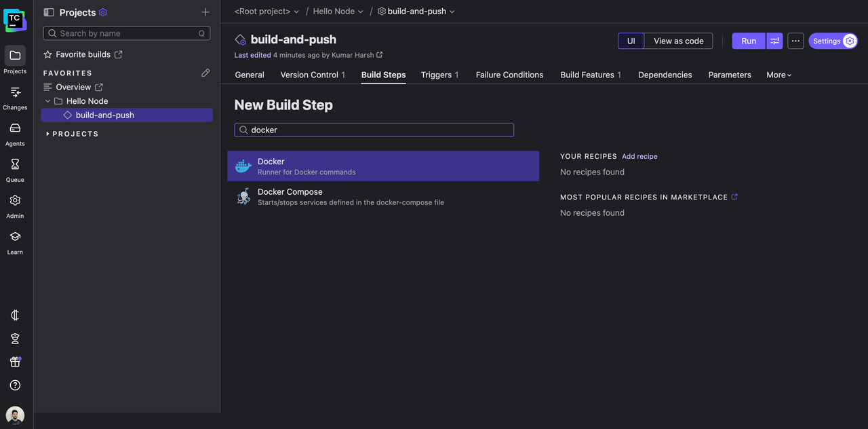Screen dimensions: 868x429
Task: Collapse the Hello Node tree folder
Action: 47,101
